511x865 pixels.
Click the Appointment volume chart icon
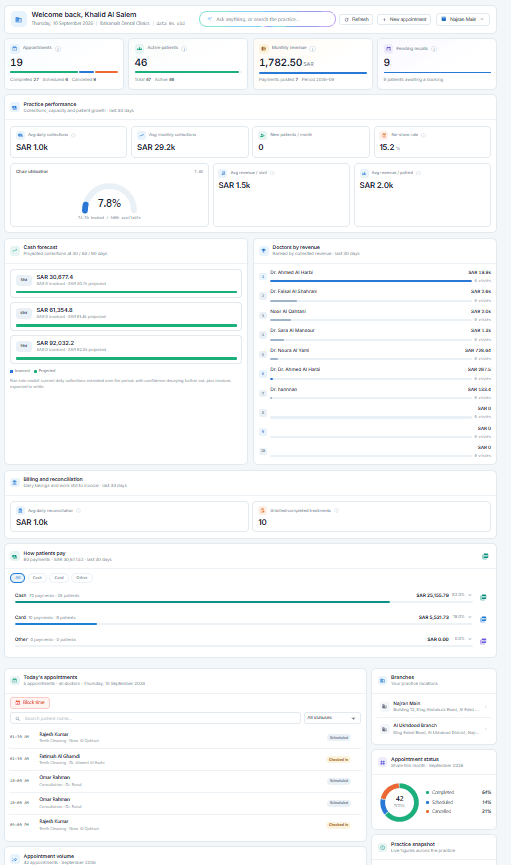pyautogui.click(x=15, y=859)
